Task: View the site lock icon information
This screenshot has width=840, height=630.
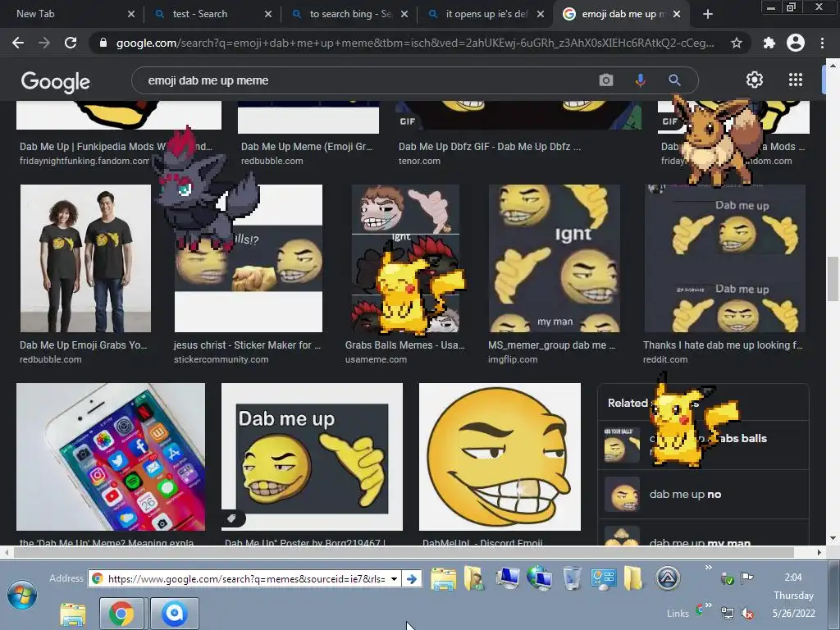Action: [103, 43]
